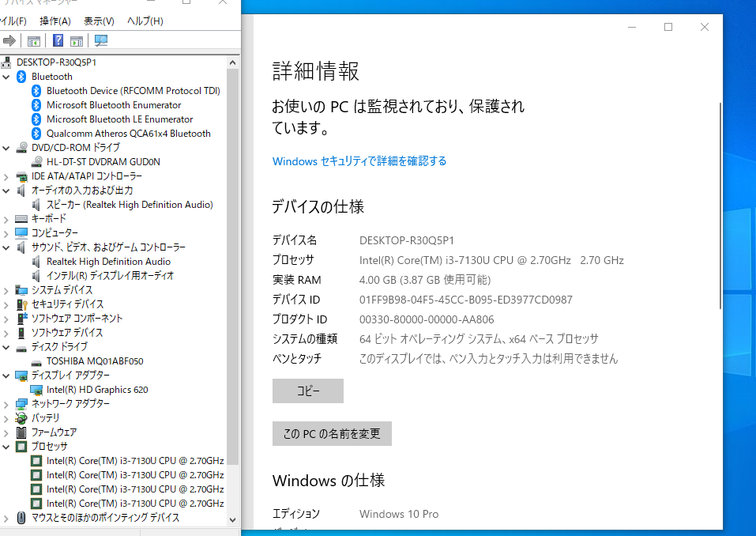Click the audio inputs and outputs speaker icon
This screenshot has height=536, width=756.
click(x=21, y=191)
